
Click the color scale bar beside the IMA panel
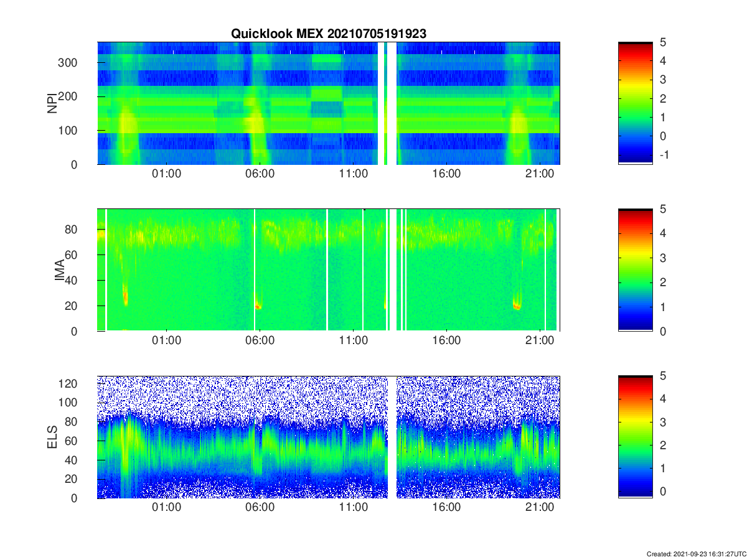click(635, 269)
